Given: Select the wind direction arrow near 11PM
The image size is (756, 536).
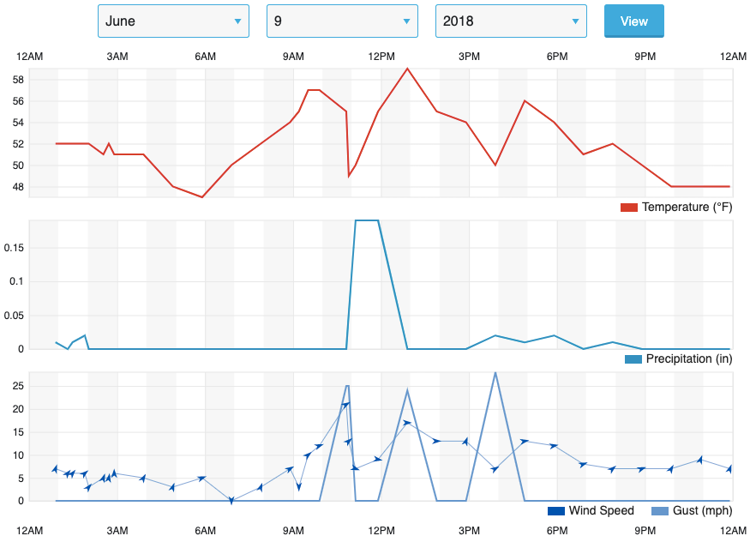Looking at the screenshot, I should coord(700,460).
